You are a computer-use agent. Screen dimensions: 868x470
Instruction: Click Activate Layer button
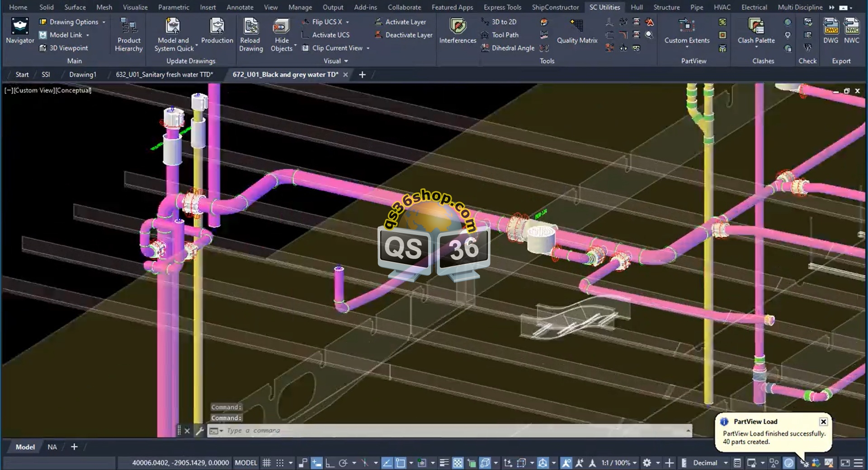(x=401, y=22)
